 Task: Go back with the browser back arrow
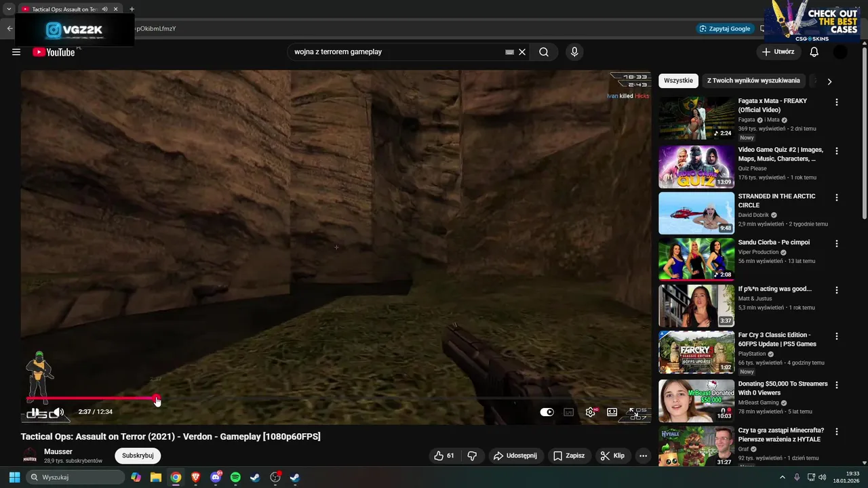[x=9, y=28]
